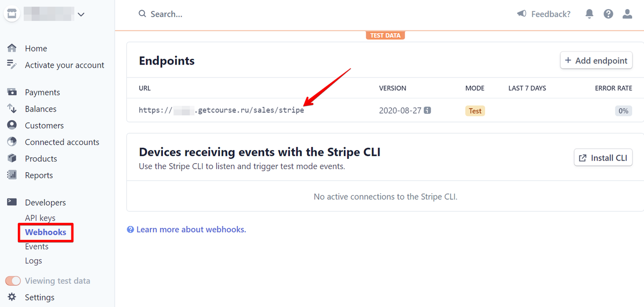Click the notifications bell icon
The image size is (644, 307).
(589, 14)
